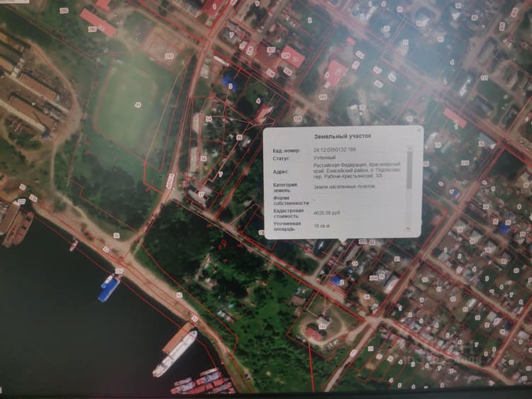Screen dimensions: 532x399
Task: Select parcel label 233 near sports ground
Action: click(x=170, y=56)
